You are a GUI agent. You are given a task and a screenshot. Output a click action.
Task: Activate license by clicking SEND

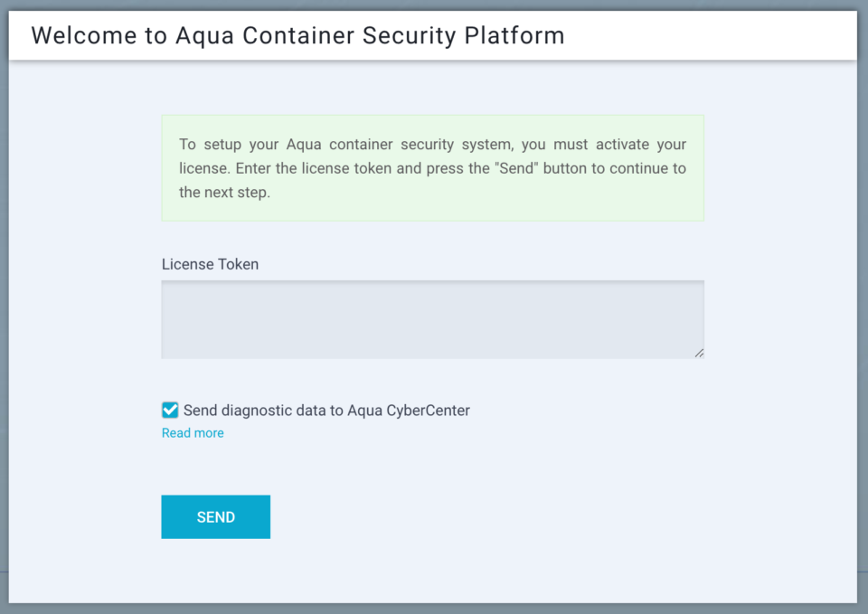pos(215,516)
